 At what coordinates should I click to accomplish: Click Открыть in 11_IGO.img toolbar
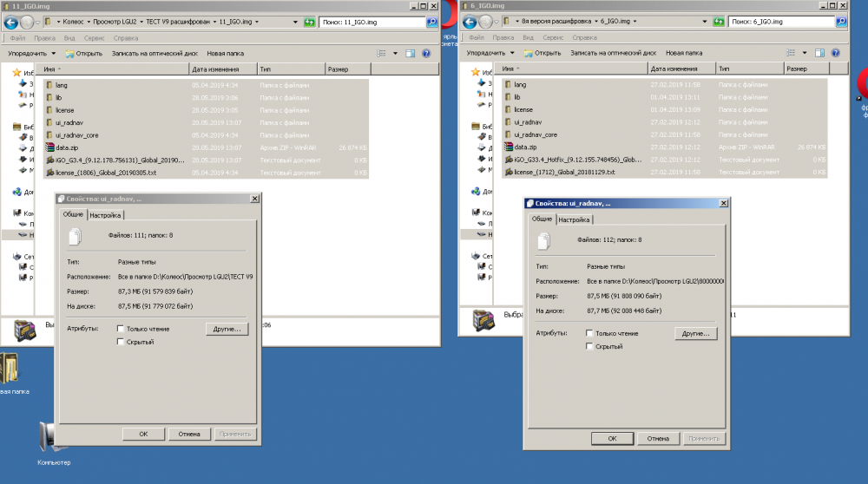click(x=84, y=54)
